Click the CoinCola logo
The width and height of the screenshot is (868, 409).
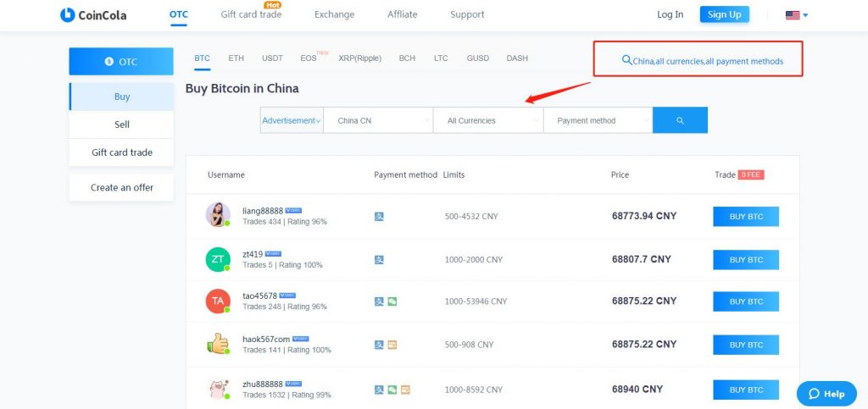coord(93,15)
